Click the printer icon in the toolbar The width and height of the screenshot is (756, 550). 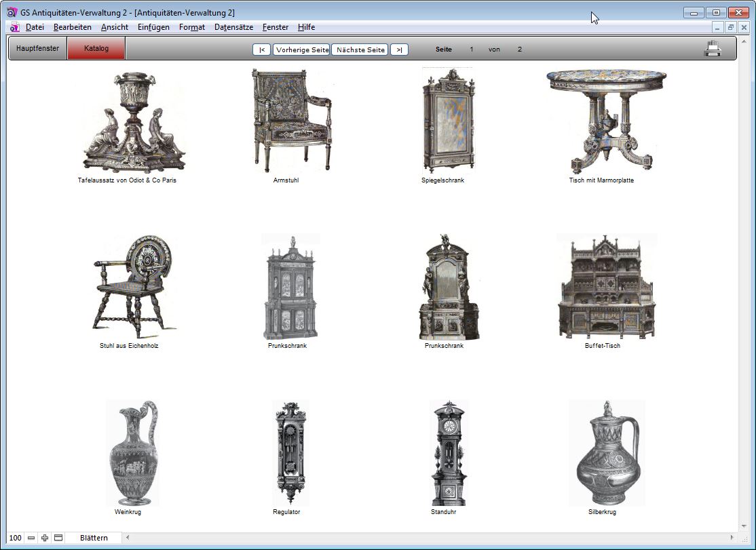point(713,49)
